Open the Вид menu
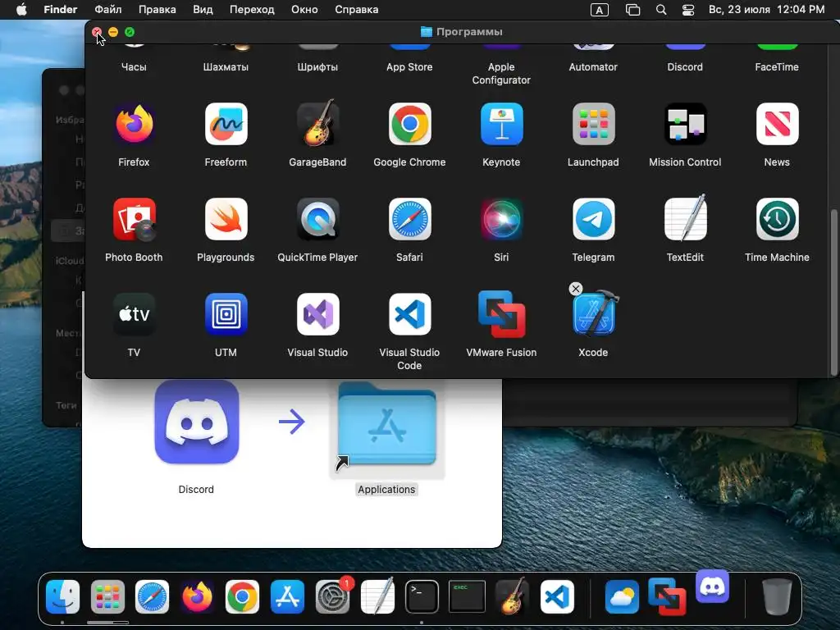840x630 pixels. 203,10
